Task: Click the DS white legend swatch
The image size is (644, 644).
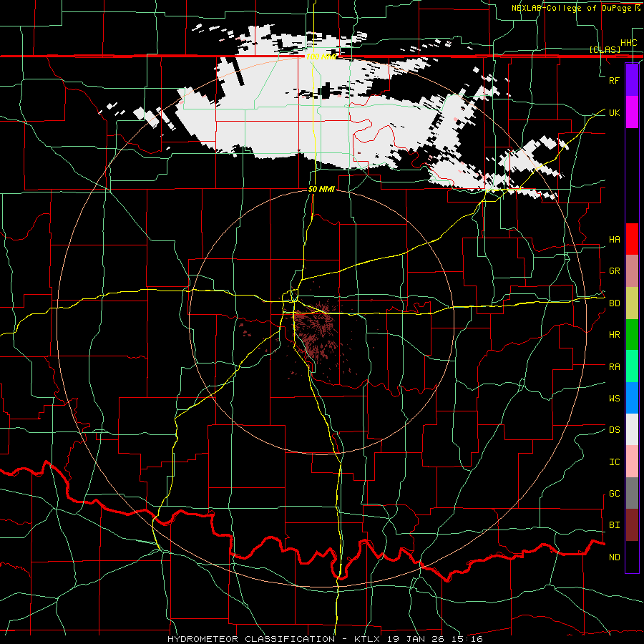Action: coord(632,429)
